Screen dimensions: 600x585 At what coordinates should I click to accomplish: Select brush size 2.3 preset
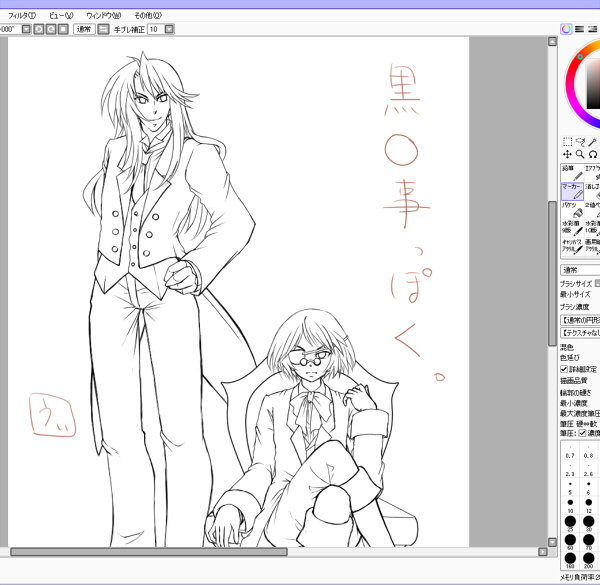570,470
